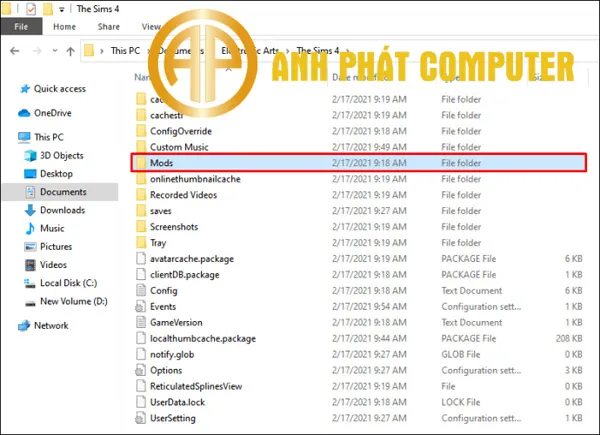Click the Music note icon
The height and width of the screenshot is (435, 600).
(x=30, y=228)
